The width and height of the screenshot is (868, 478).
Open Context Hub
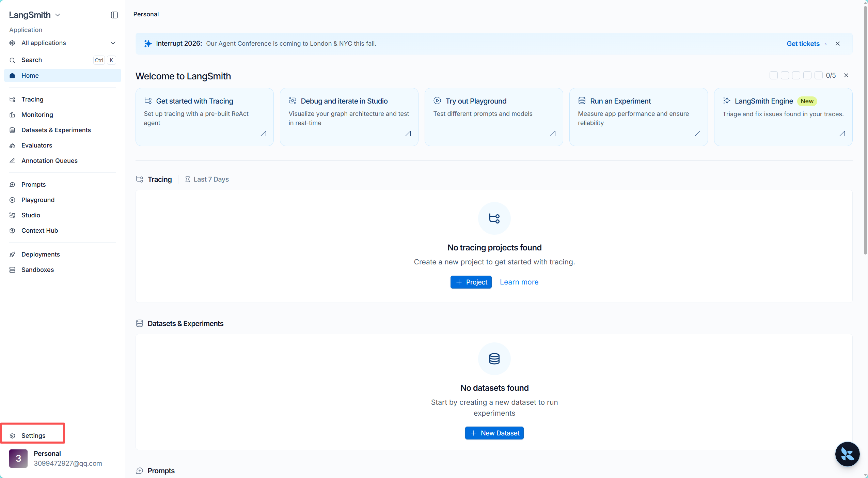(63, 231)
